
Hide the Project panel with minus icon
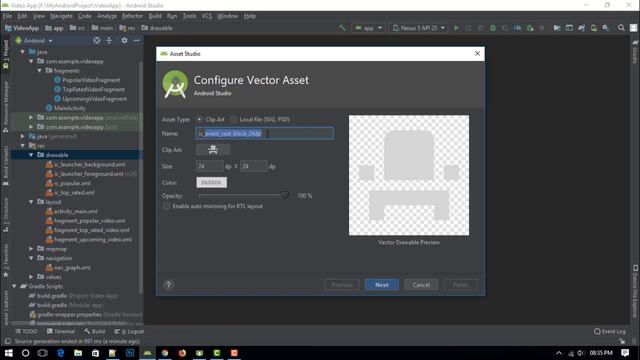pos(136,40)
